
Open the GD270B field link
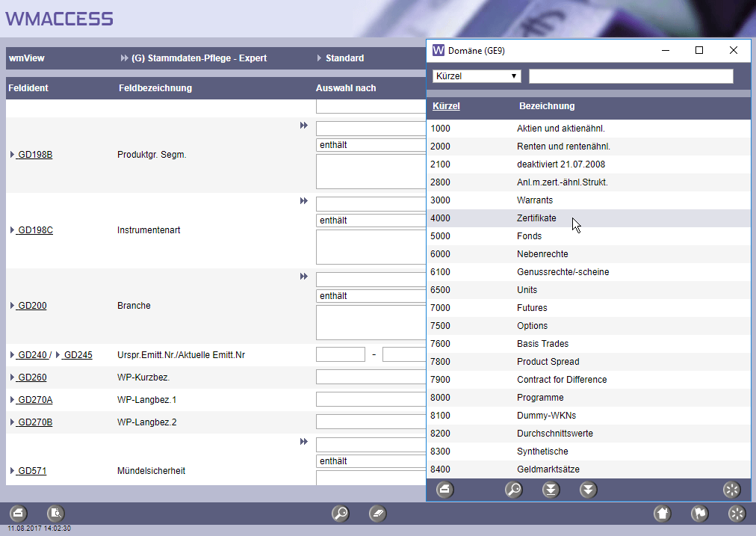(x=35, y=422)
